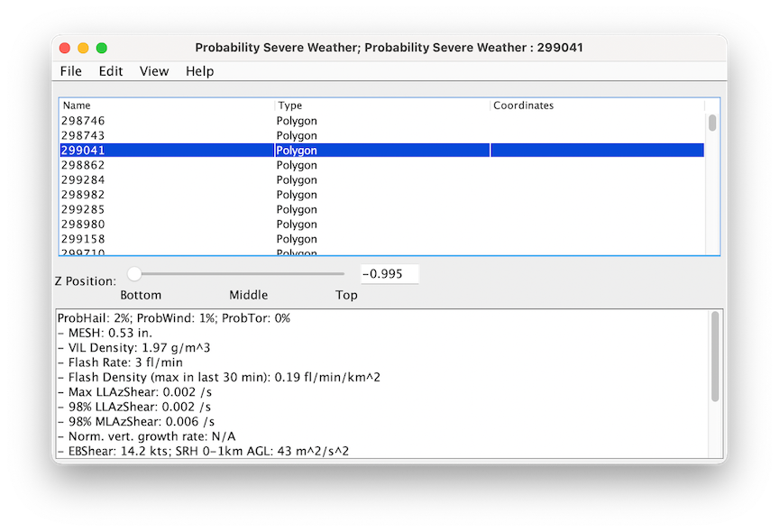Open the Help menu
This screenshot has height=532, width=779.
199,71
